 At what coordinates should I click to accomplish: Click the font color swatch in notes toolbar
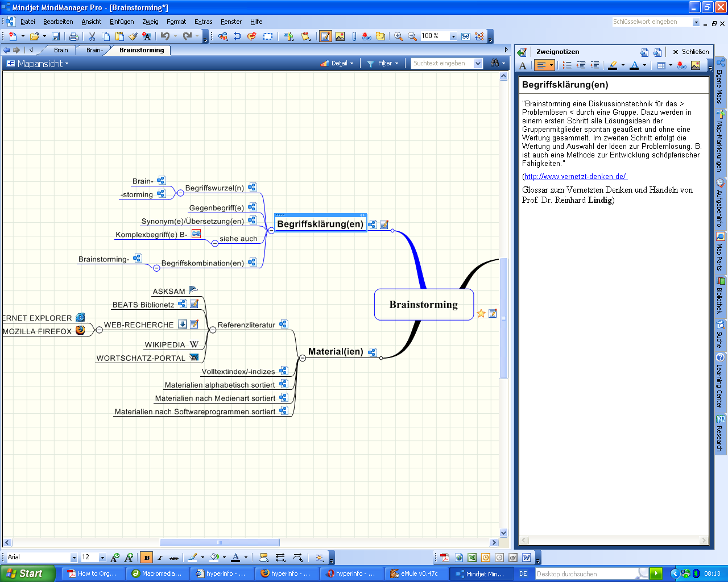pyautogui.click(x=634, y=65)
